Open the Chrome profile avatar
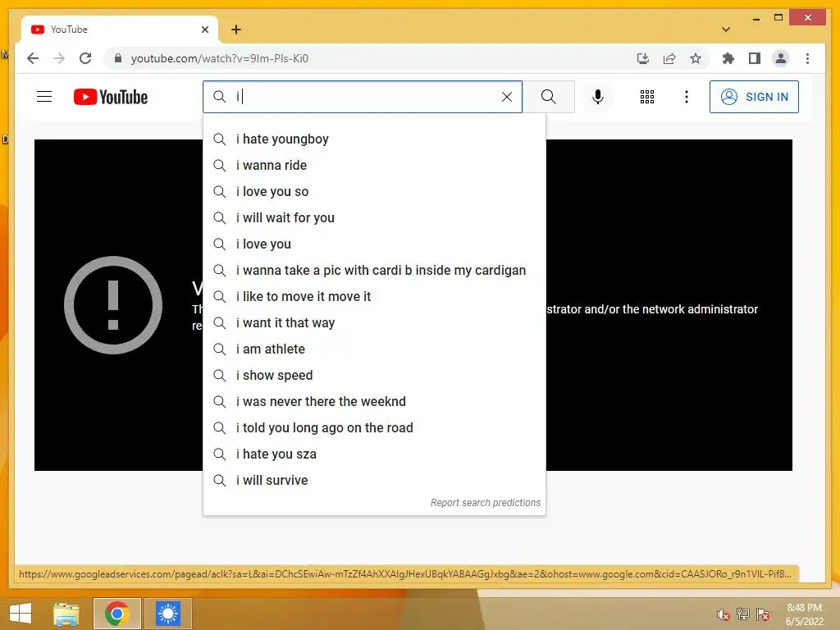The width and height of the screenshot is (840, 630). 781,58
